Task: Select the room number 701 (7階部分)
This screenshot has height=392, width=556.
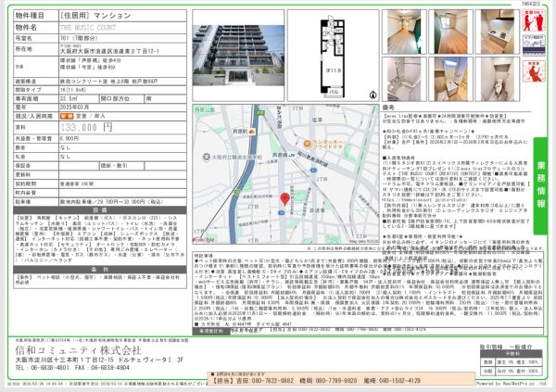Action: click(x=79, y=38)
